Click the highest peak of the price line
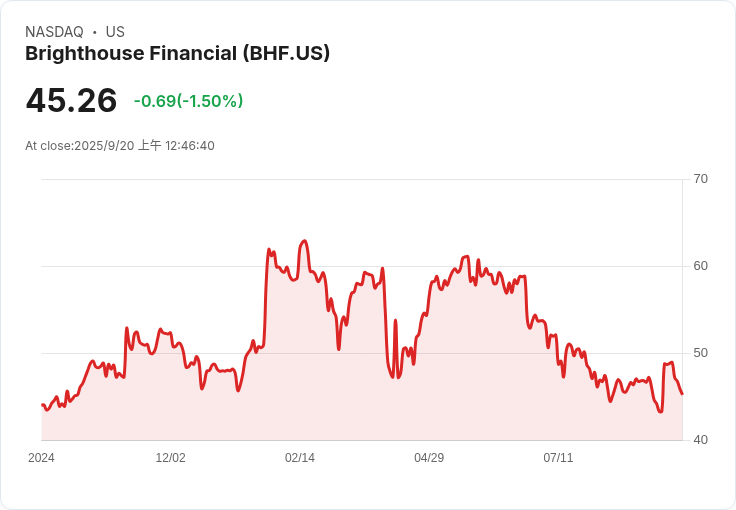 click(x=304, y=241)
